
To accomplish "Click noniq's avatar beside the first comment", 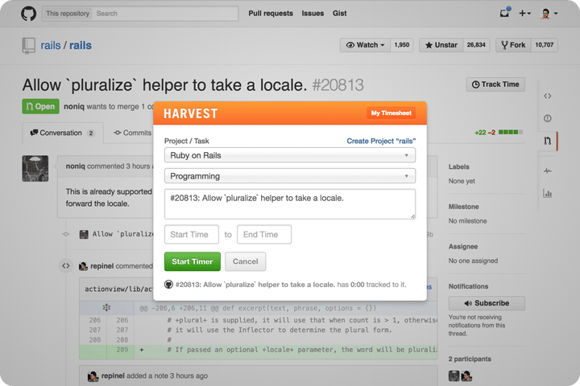I will [x=35, y=168].
